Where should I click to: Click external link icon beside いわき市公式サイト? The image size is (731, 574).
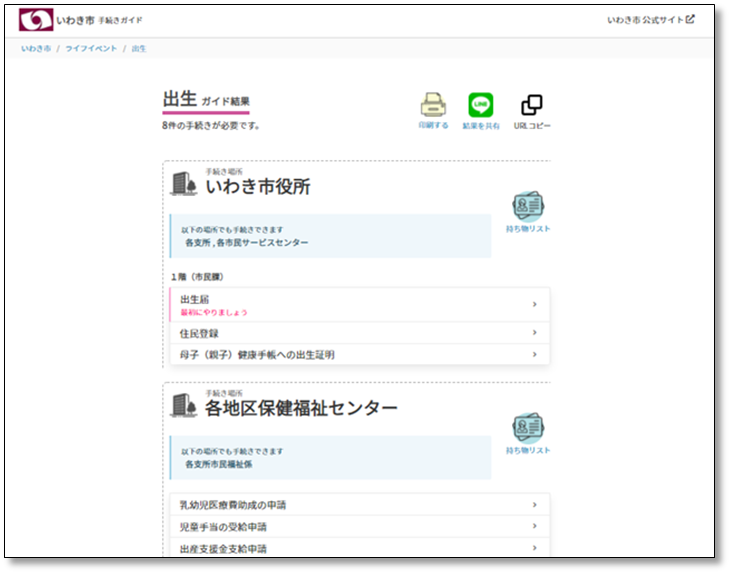click(690, 19)
